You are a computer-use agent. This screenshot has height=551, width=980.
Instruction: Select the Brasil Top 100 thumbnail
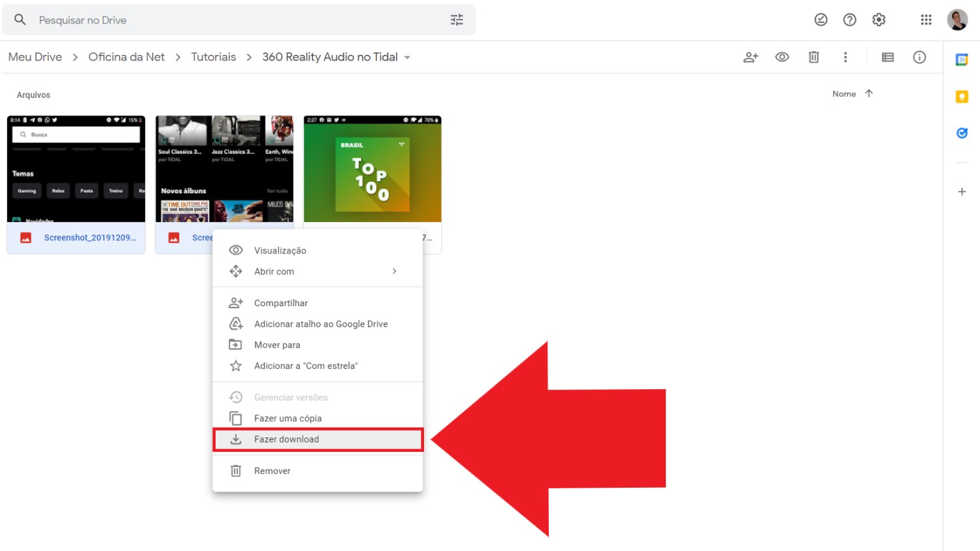tap(372, 169)
